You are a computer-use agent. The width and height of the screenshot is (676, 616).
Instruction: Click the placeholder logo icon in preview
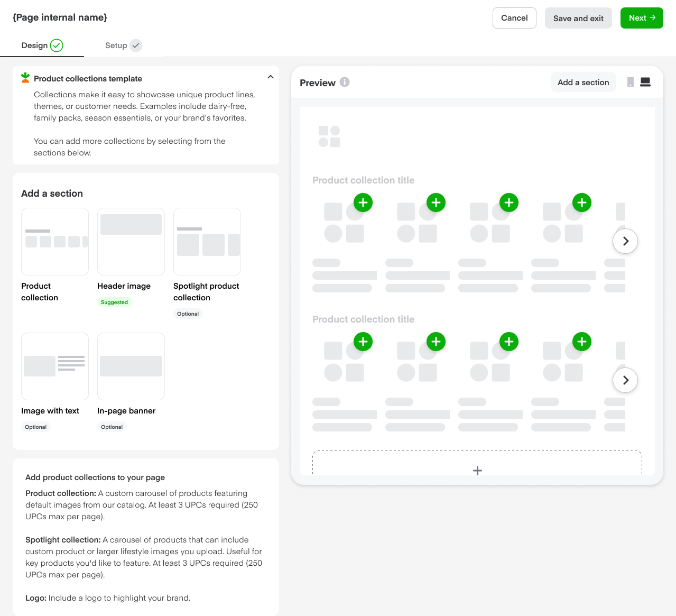pyautogui.click(x=329, y=136)
